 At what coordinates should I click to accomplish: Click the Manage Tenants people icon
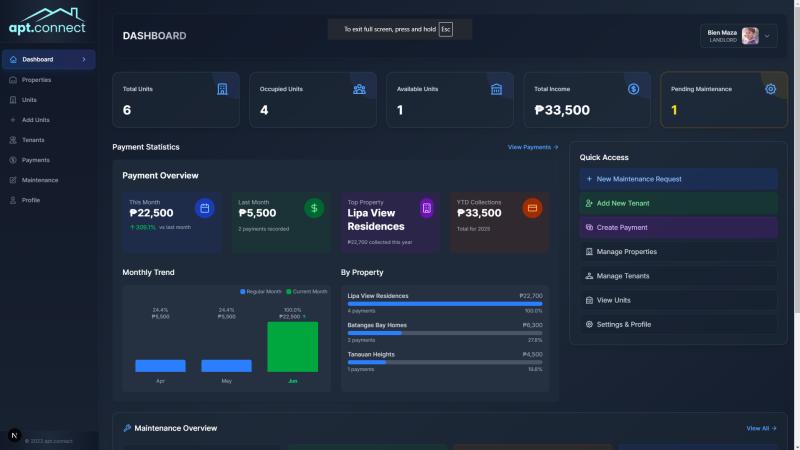(x=589, y=276)
